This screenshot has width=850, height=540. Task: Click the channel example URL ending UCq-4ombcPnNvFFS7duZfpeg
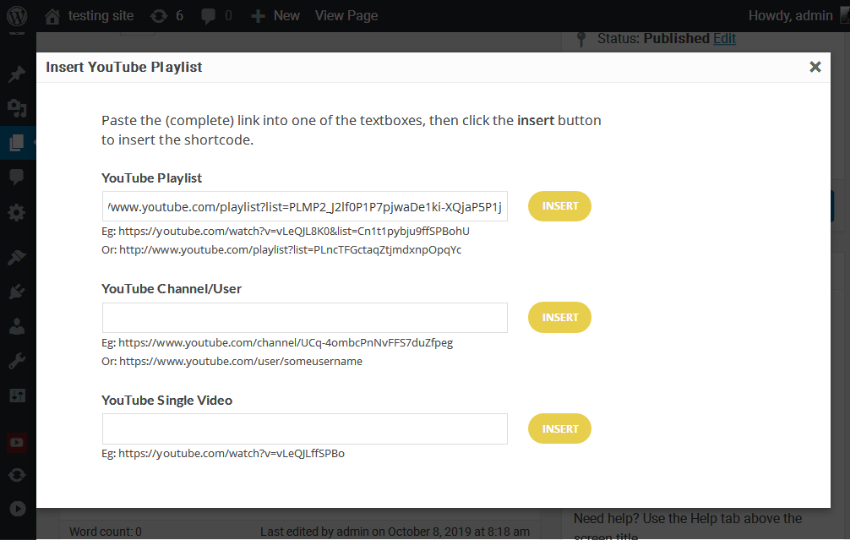tap(286, 343)
